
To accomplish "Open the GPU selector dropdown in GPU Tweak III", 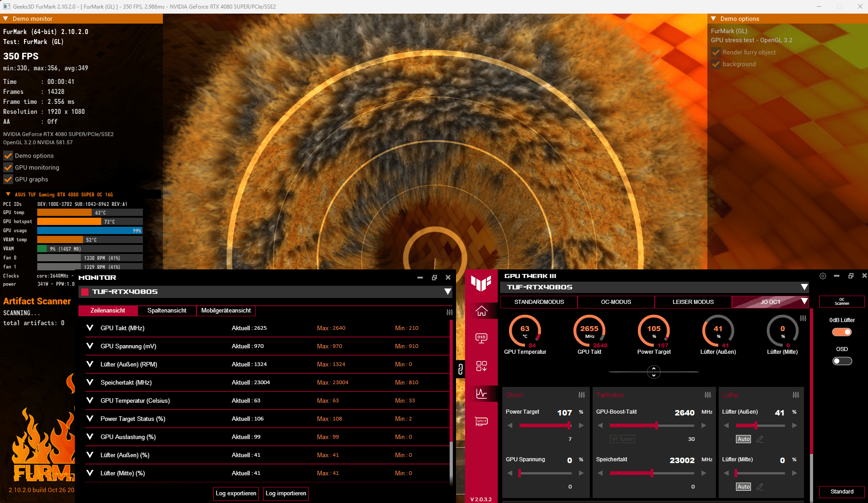I will tap(804, 287).
